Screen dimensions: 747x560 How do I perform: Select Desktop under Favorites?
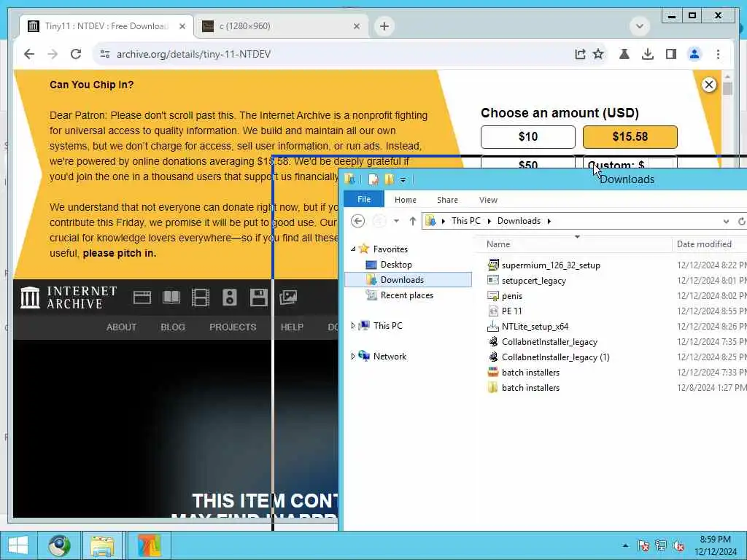(x=396, y=265)
